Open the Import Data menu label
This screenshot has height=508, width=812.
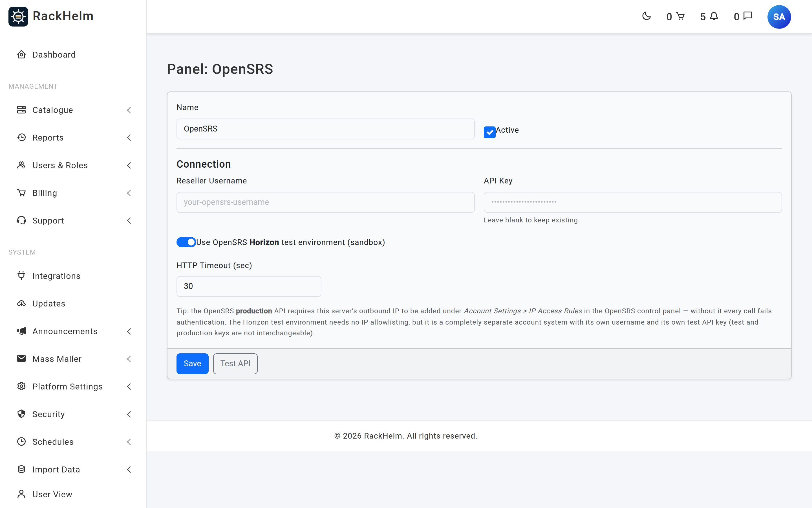tap(56, 469)
